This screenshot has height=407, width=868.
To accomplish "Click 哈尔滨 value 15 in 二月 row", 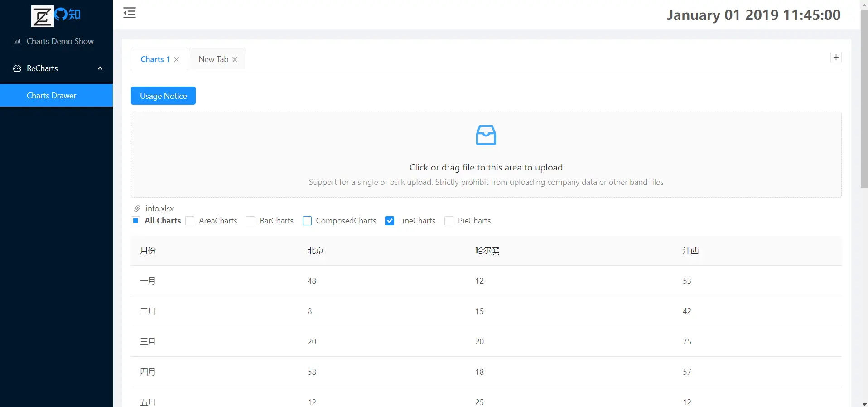I will [x=479, y=311].
